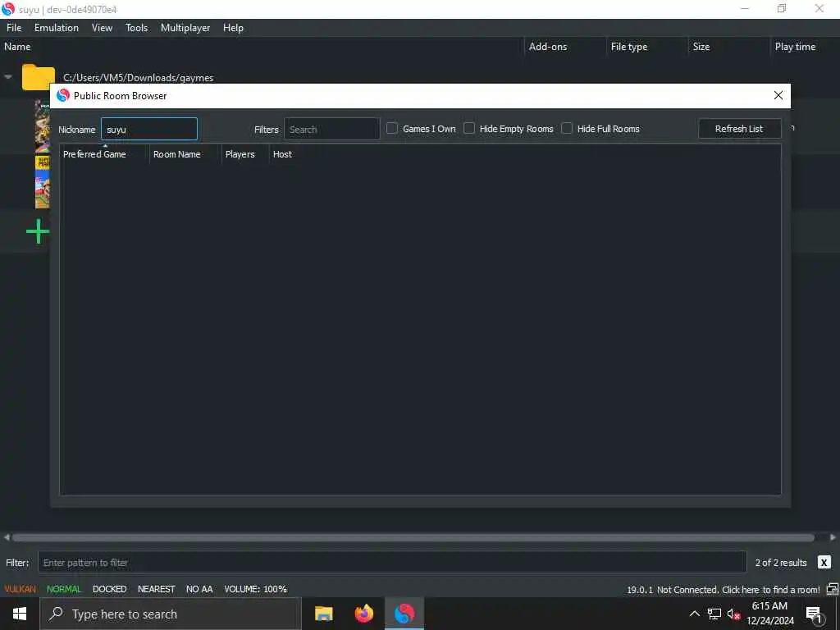Click the suyu taskbar icon
This screenshot has height=630, width=840.
[404, 614]
